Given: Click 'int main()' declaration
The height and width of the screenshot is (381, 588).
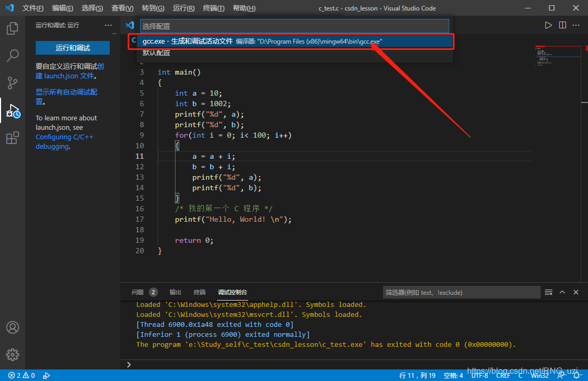Looking at the screenshot, I should (179, 73).
